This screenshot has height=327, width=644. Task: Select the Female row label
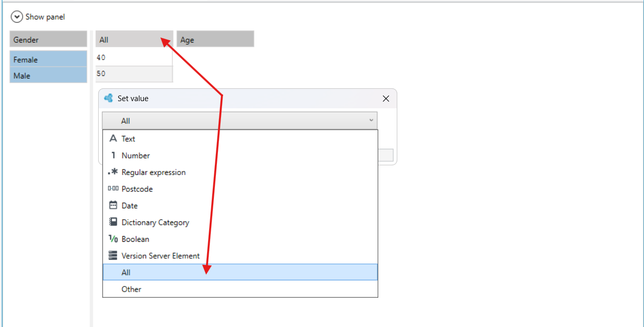48,60
